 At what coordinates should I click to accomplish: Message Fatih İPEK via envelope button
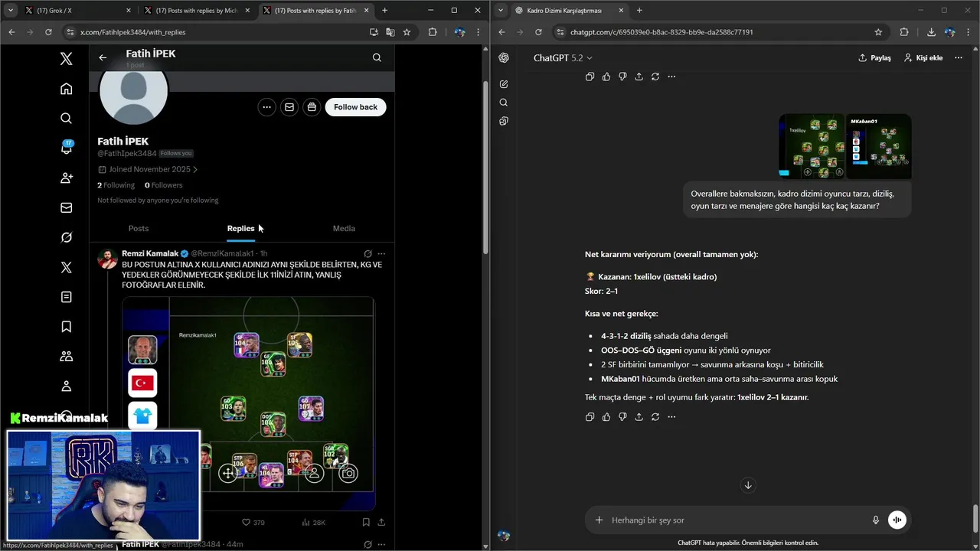(289, 107)
